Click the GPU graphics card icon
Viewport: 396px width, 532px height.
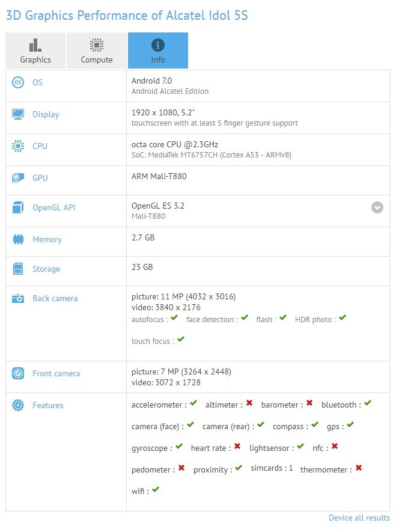(18, 178)
